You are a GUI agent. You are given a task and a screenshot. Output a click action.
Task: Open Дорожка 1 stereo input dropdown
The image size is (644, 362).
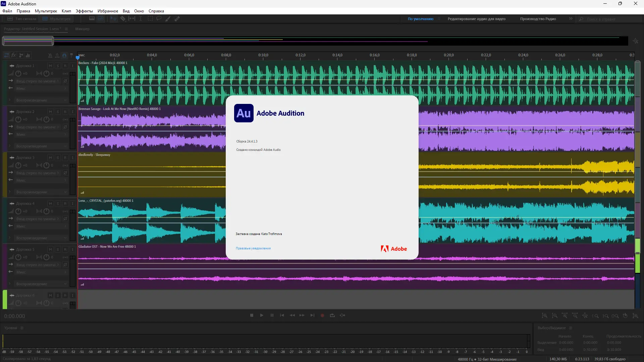[37, 81]
